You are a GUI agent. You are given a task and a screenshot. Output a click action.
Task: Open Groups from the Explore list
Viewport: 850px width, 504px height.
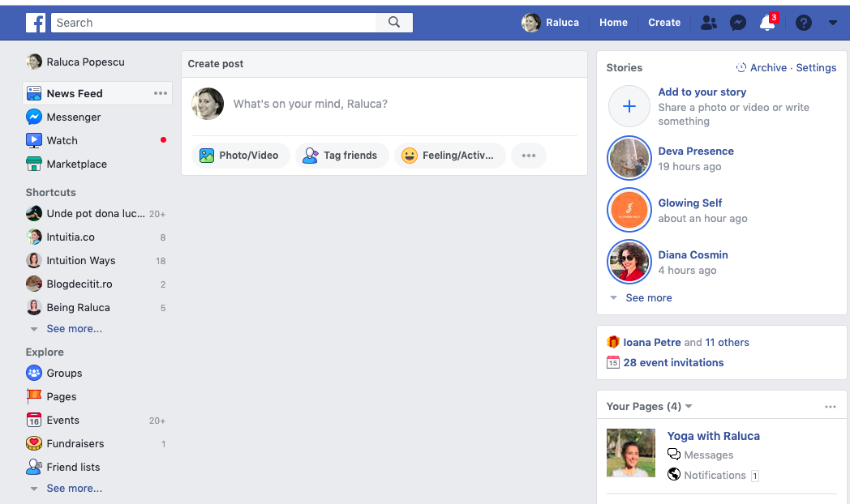coord(64,373)
